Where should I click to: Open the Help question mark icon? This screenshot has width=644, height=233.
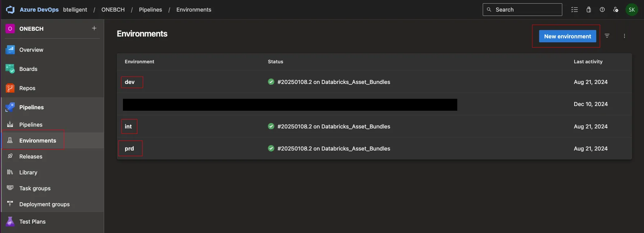(602, 10)
